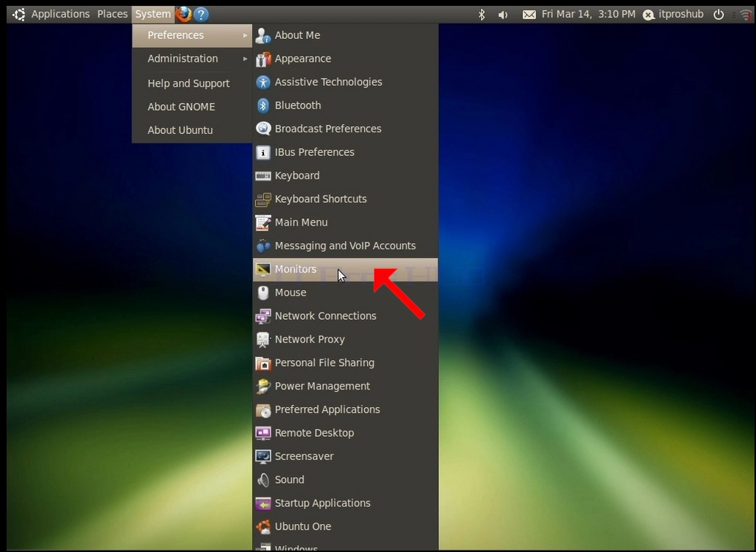756x552 pixels.
Task: Open the itproshub user menu
Action: coord(673,15)
